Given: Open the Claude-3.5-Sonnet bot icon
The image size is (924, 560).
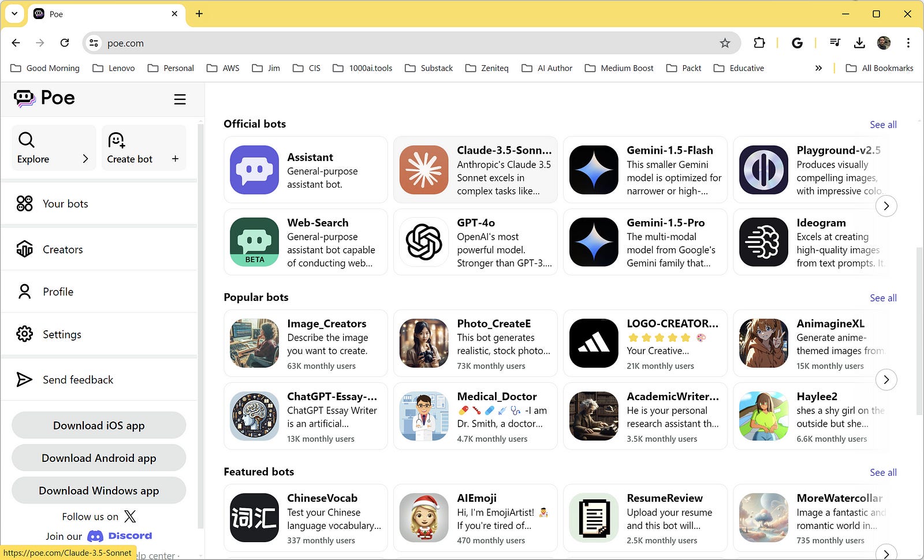Looking at the screenshot, I should (x=424, y=170).
